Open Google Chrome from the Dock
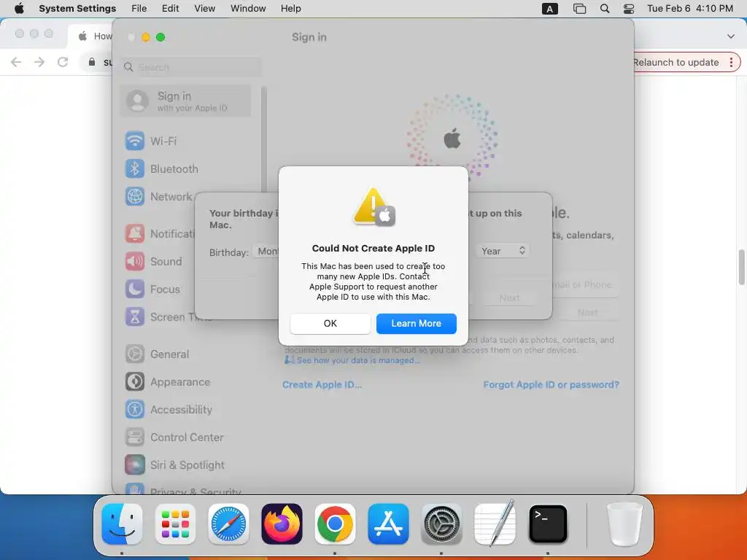The image size is (747, 560). 335,524
